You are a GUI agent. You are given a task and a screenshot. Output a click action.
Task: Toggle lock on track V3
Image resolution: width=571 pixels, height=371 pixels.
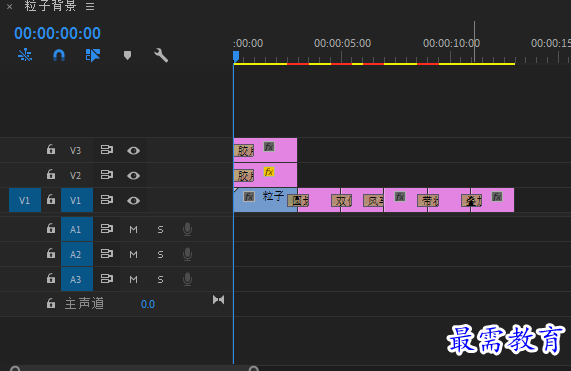(51, 150)
